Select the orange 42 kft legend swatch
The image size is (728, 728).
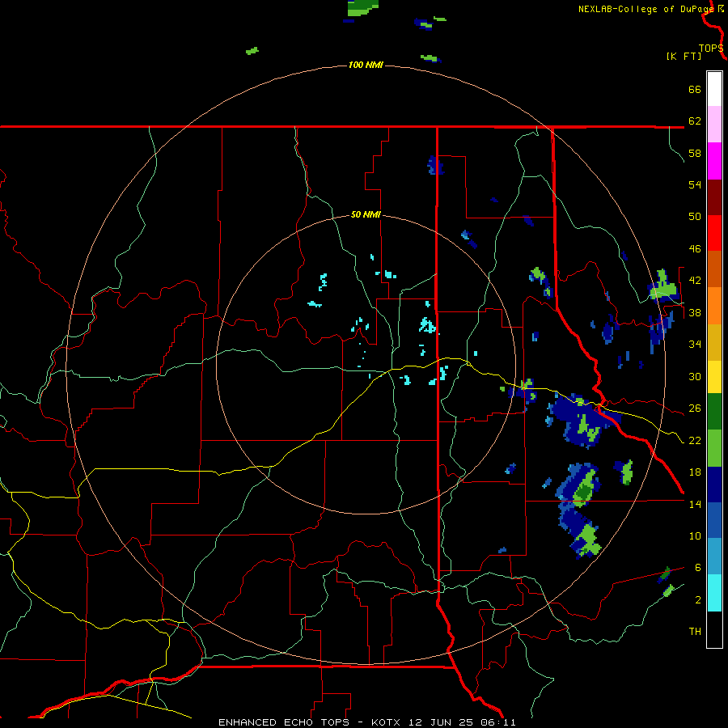(714, 306)
